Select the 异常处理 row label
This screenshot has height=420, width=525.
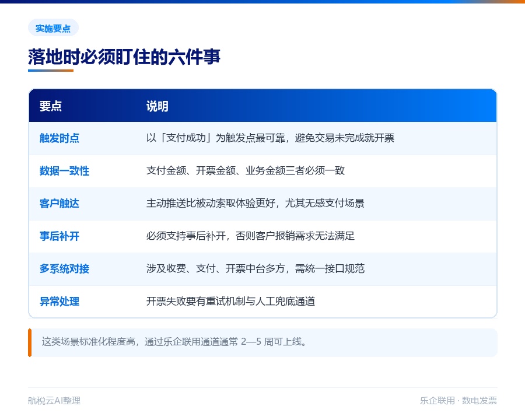(60, 302)
